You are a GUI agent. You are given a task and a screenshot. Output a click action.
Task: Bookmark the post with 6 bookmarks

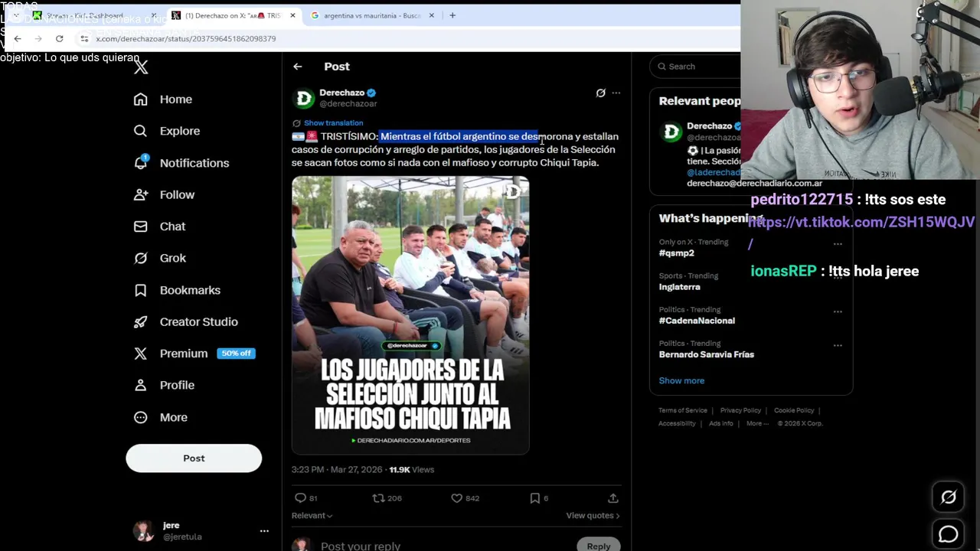pyautogui.click(x=534, y=498)
